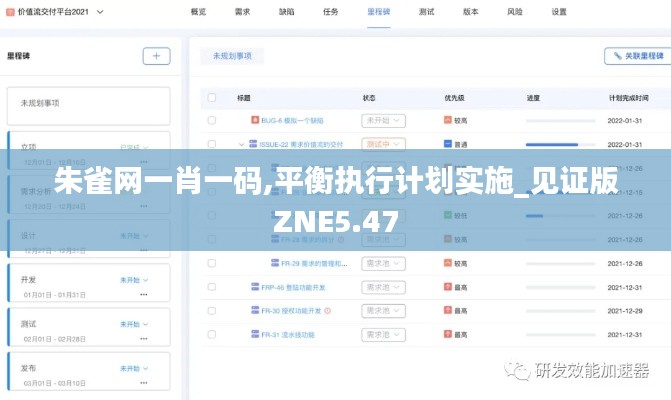
Task: Click the red bug icon next to BUG-6
Action: pos(255,120)
